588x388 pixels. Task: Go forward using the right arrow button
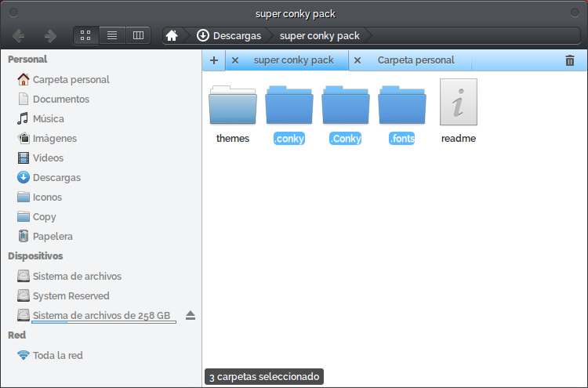click(50, 35)
